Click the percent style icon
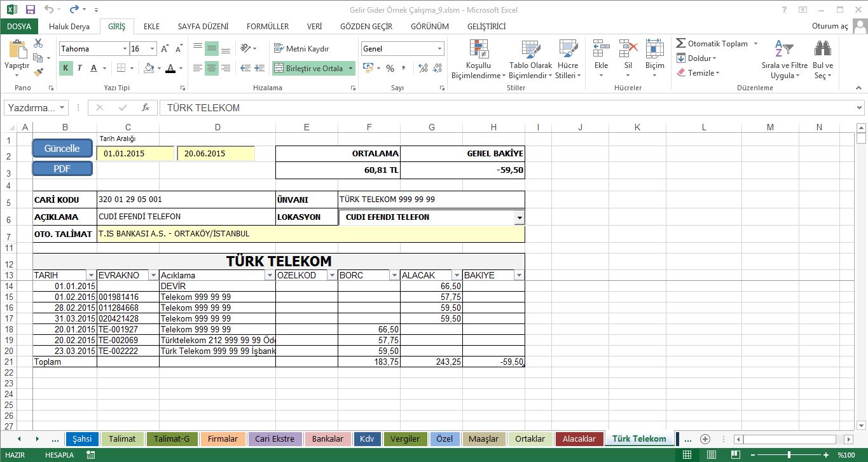This screenshot has height=462, width=868. [x=390, y=68]
